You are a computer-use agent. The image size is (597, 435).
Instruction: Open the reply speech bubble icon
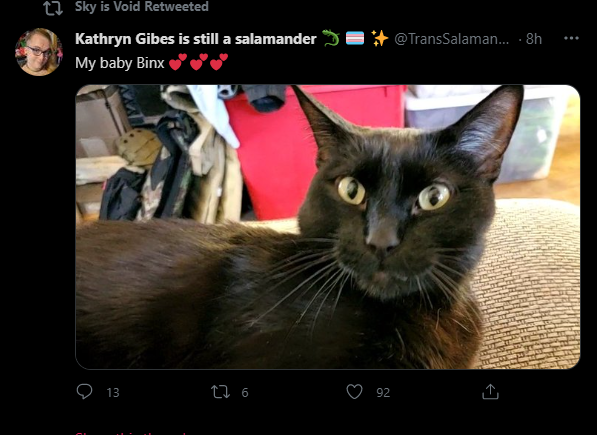84,391
